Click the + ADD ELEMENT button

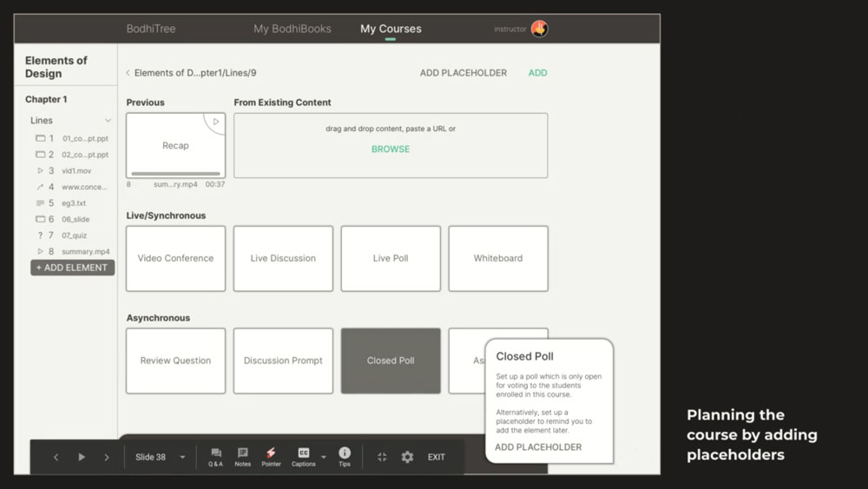[73, 268]
